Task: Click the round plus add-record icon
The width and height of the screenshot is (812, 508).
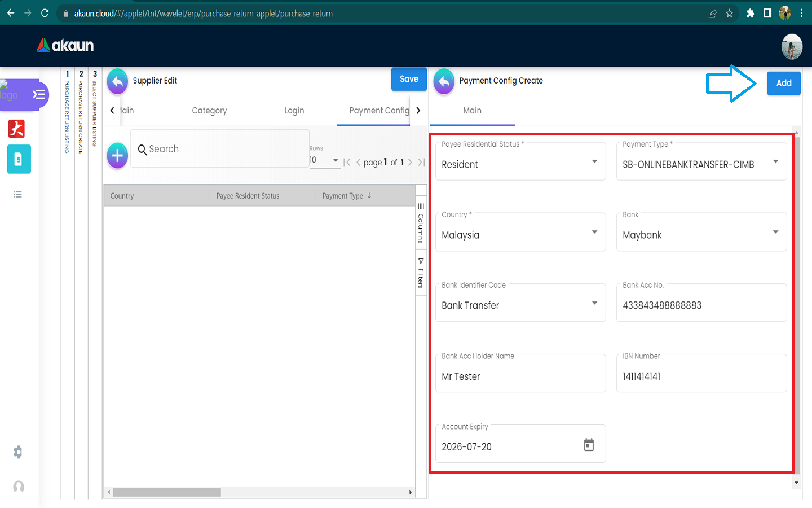Action: point(117,155)
